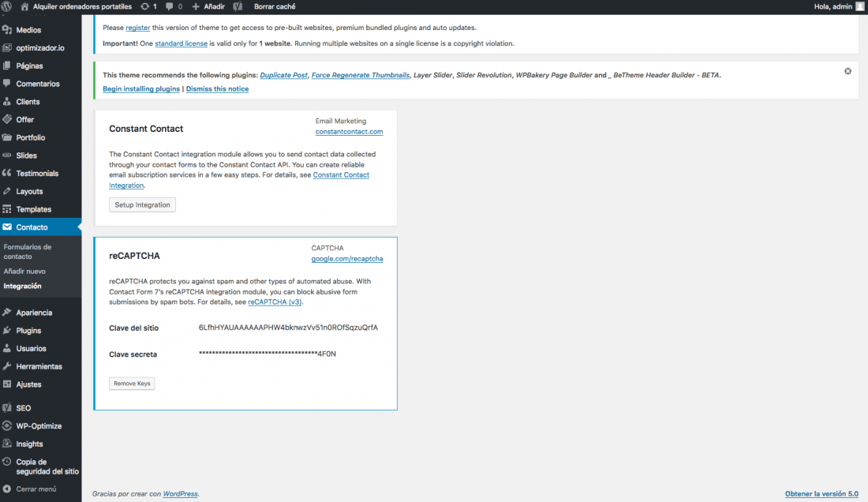The width and height of the screenshot is (868, 502).
Task: Click the WordPress logo icon in admin bar
Action: (x=6, y=6)
